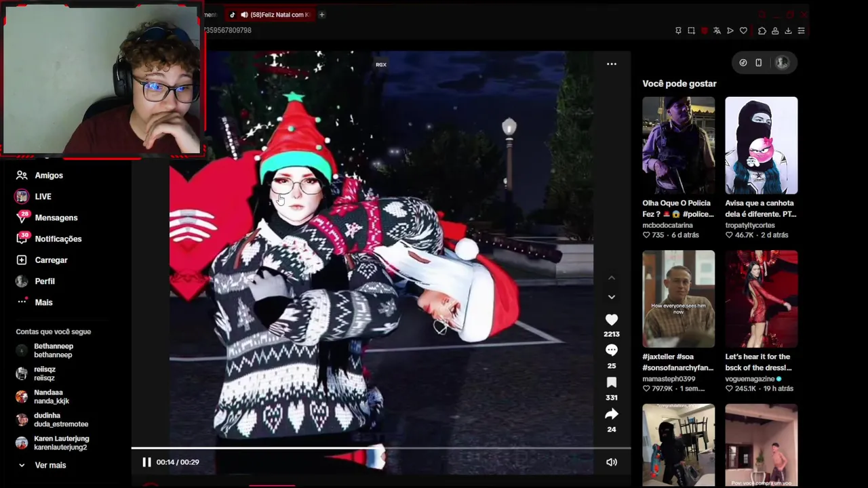
Task: Go to next video with down chevron
Action: 611,297
